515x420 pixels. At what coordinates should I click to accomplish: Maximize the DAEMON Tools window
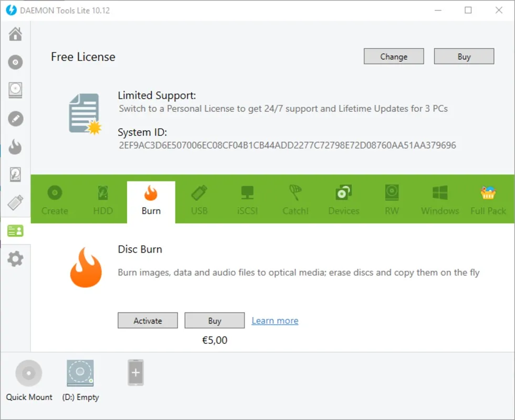[x=468, y=10]
